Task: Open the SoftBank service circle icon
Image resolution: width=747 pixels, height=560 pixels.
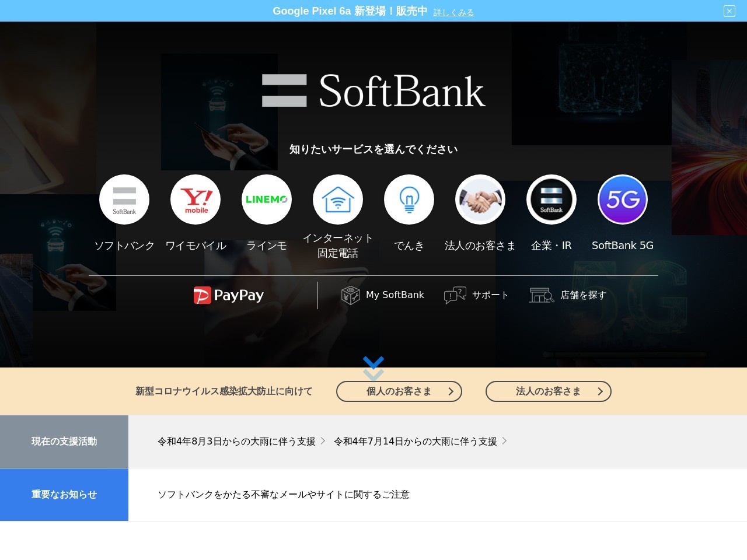Action: pos(124,199)
